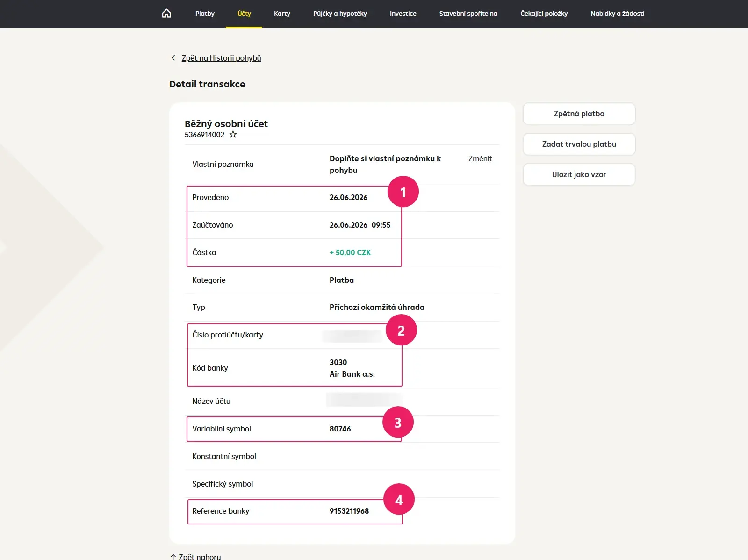Click the Zpět nahoru link
Screen dimensions: 748x560
coord(200,557)
